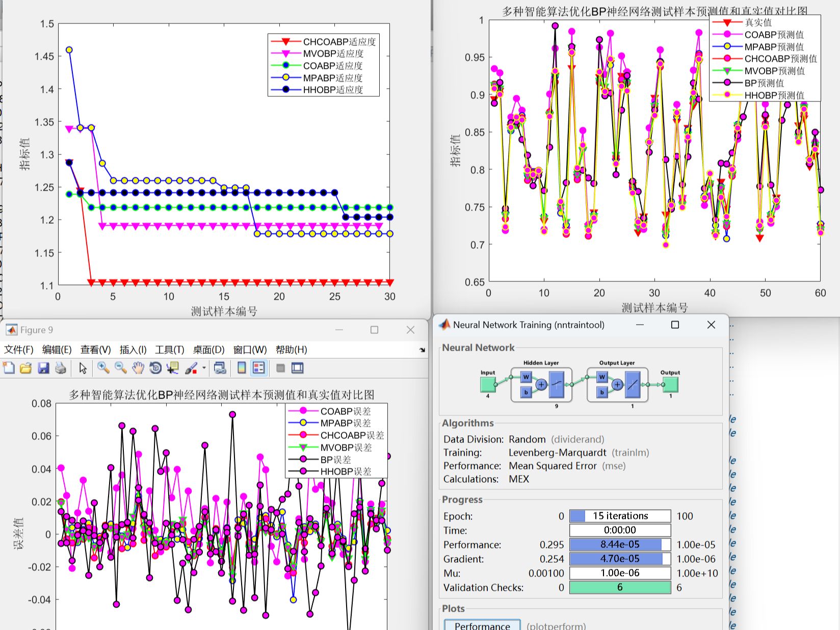
Task: Click the Show Plot Tools and dock icon
Action: pyautogui.click(x=298, y=368)
